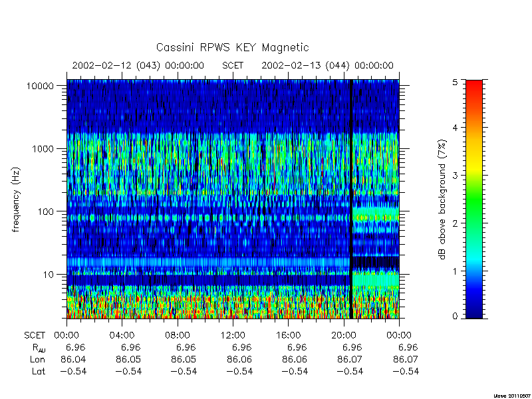532x399 pixels.
Task: Click the 20:00 time tick label
Action: (344, 336)
